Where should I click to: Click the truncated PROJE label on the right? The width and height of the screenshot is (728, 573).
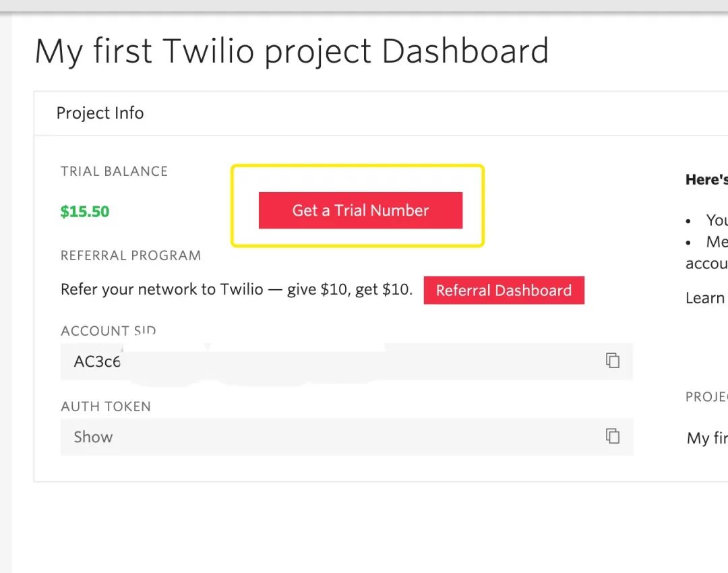point(706,396)
